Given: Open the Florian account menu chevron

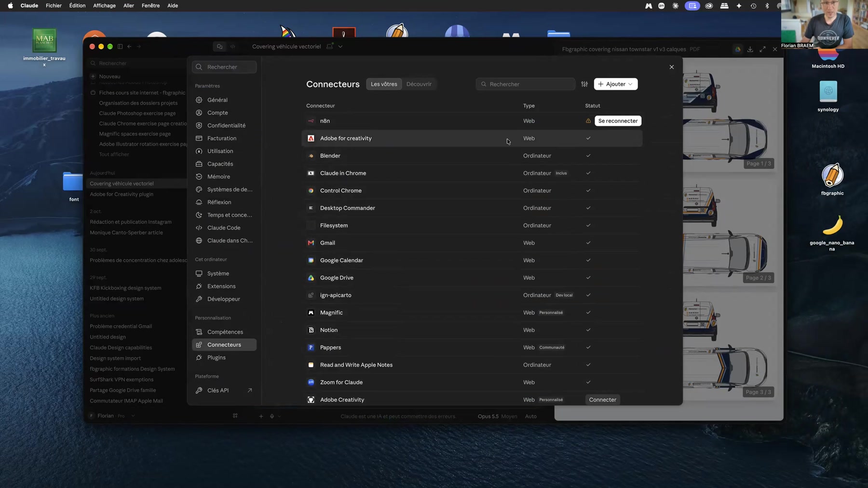Looking at the screenshot, I should (x=133, y=416).
